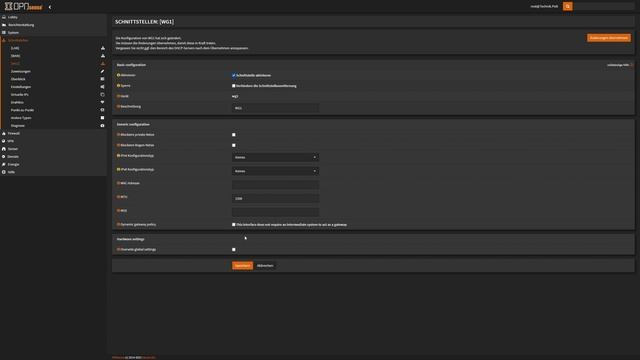Click the OPNsense logo

[x=24, y=7]
